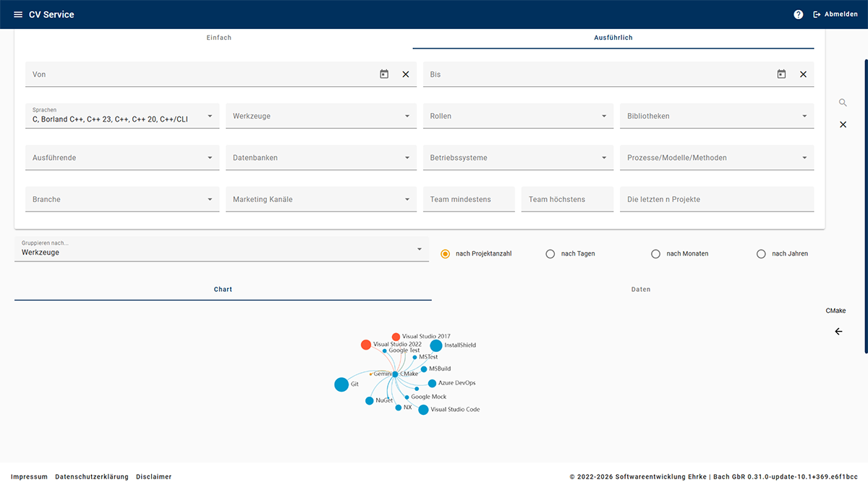868x488 pixels.
Task: Switch to the Einfach tab
Action: pos(219,38)
